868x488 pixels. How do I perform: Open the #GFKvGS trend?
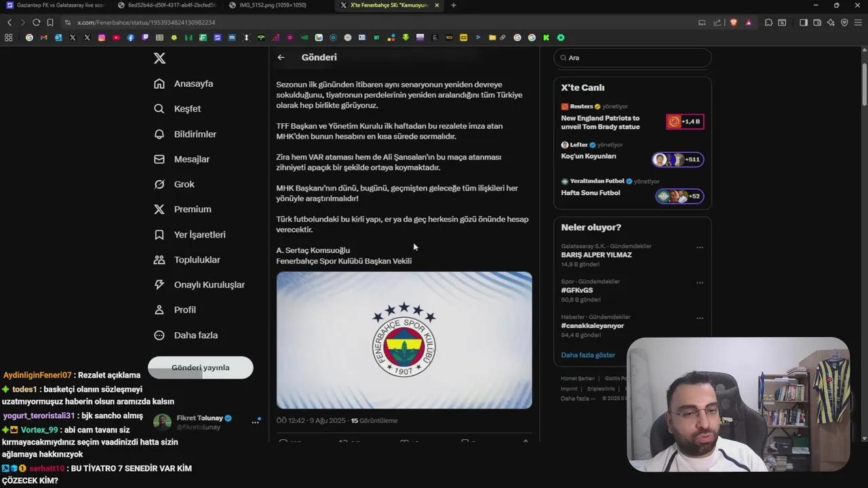click(x=577, y=290)
